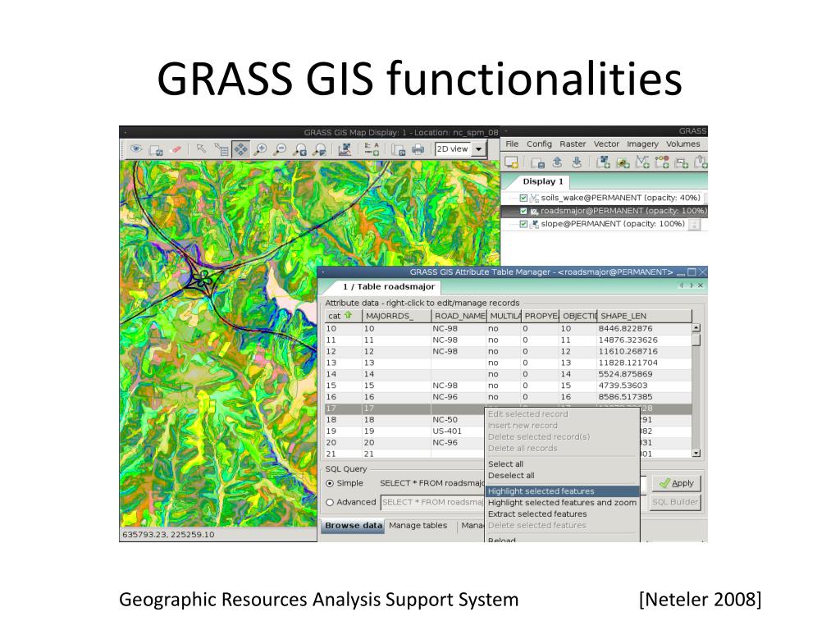Open the Volumes menu
This screenshot has width=840, height=630.
(x=683, y=144)
